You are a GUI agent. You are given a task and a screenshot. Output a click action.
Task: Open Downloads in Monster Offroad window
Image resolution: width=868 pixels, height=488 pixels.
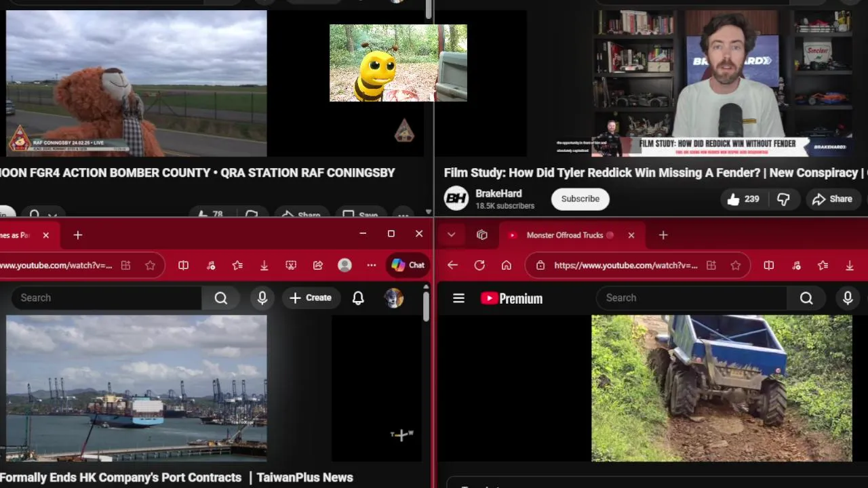[x=849, y=266]
